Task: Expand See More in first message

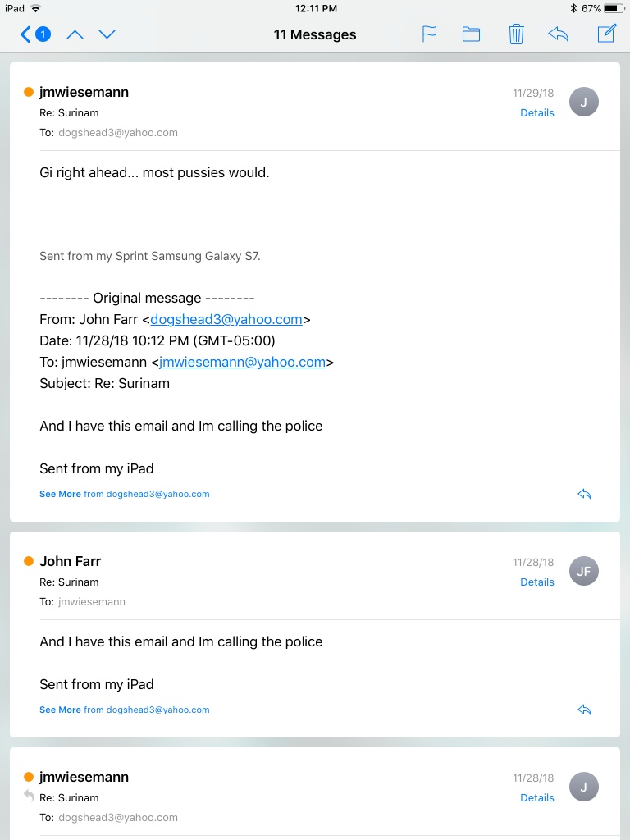Action: tap(60, 494)
